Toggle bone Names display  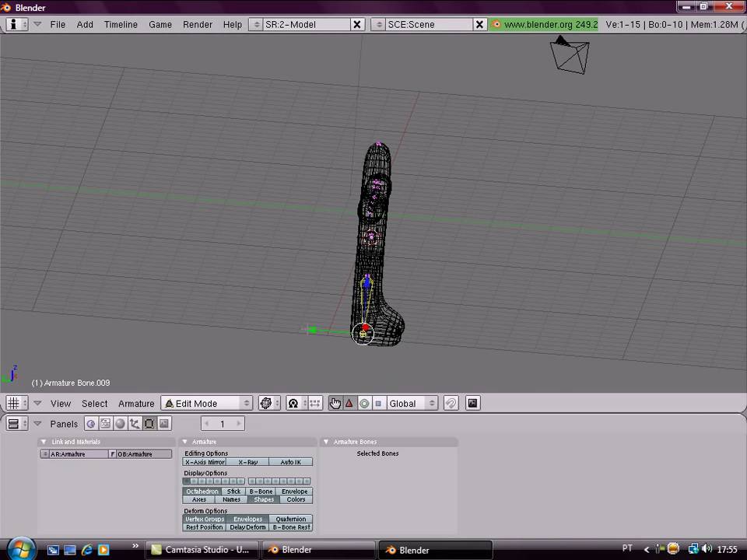(231, 499)
